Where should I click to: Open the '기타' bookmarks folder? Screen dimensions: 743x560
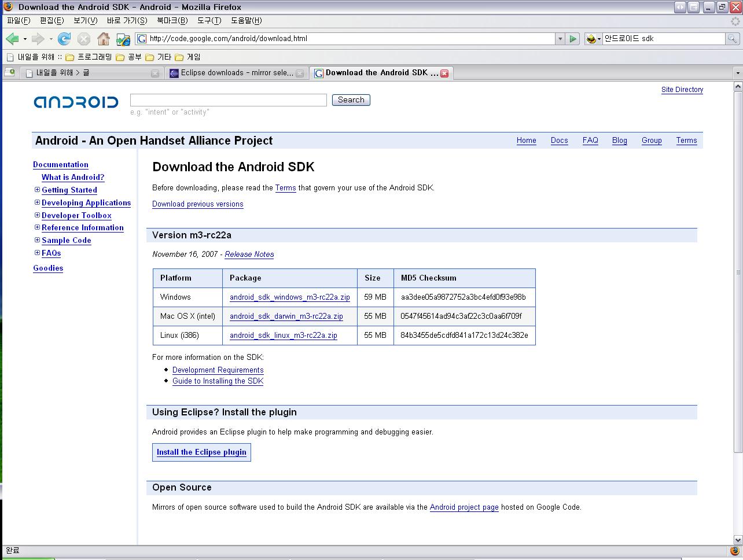click(x=158, y=57)
